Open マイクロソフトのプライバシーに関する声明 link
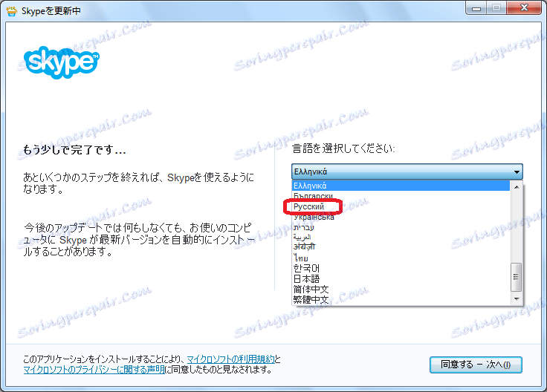 point(94,369)
